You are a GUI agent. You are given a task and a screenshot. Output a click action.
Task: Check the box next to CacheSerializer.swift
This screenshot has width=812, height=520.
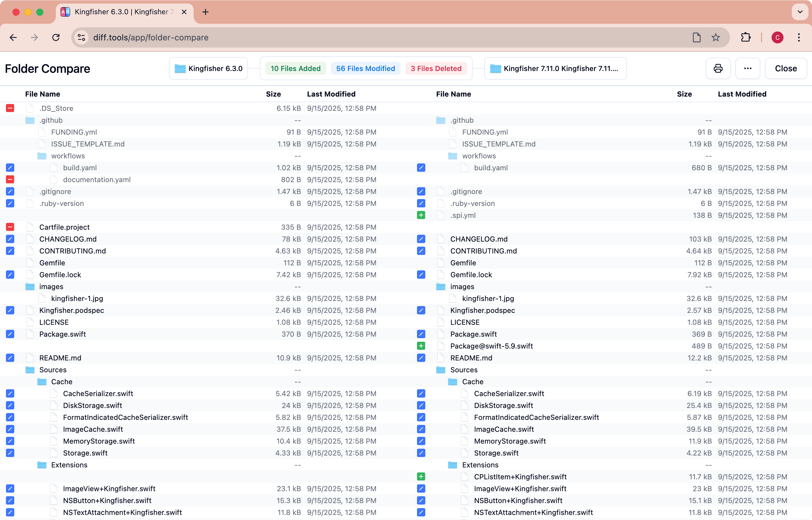pos(10,393)
